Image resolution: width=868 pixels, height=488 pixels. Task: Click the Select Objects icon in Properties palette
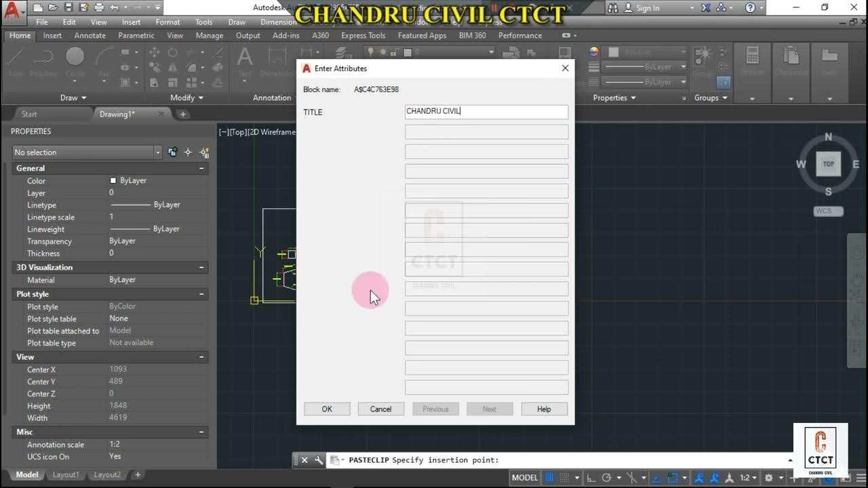click(x=188, y=152)
